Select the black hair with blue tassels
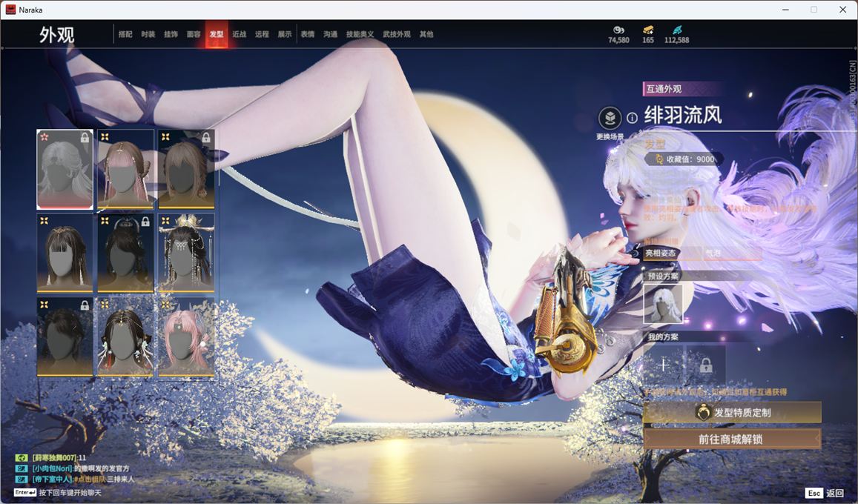 (x=125, y=336)
